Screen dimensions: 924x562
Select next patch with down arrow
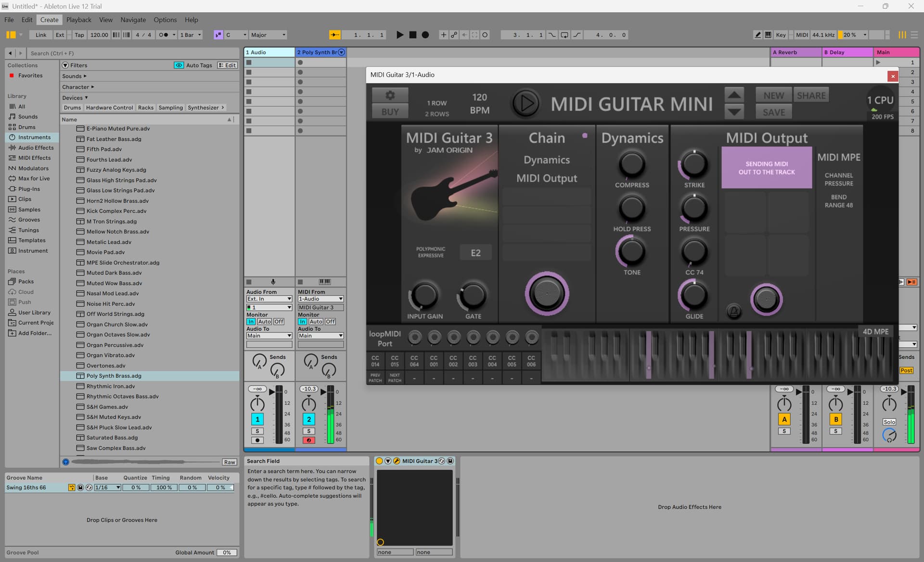click(x=734, y=112)
